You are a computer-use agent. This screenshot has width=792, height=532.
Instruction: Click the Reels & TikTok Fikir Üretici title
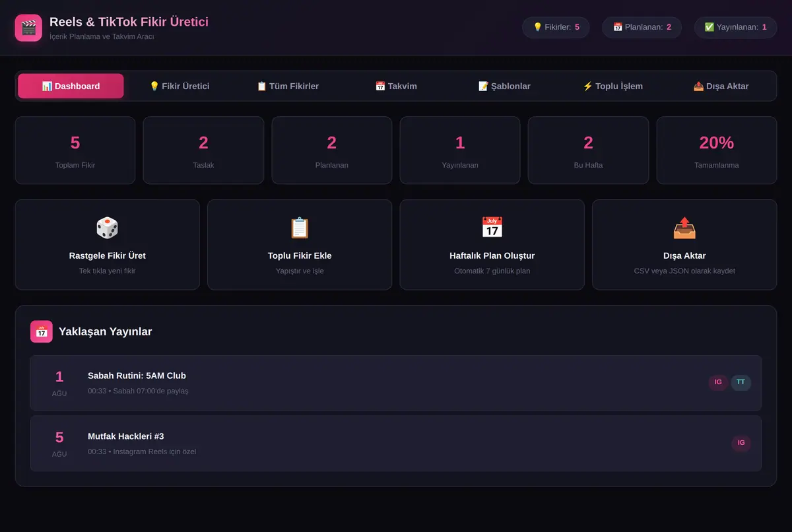tap(129, 22)
